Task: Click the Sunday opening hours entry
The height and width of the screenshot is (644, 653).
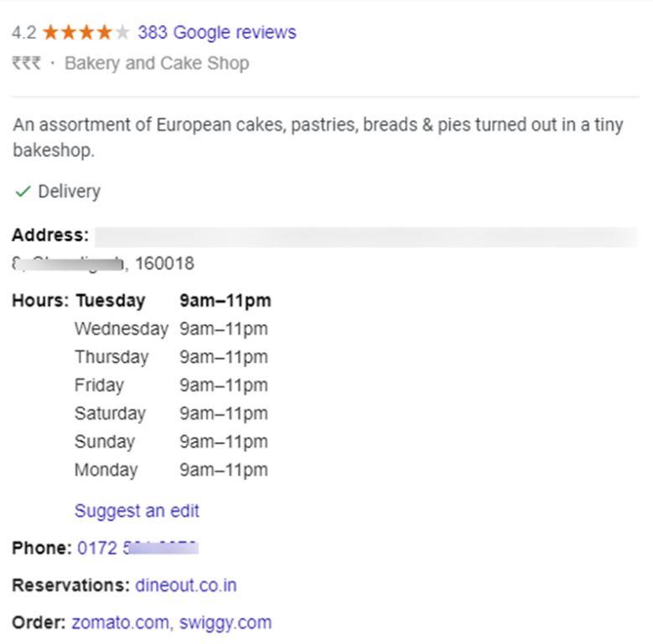Action: tap(171, 442)
